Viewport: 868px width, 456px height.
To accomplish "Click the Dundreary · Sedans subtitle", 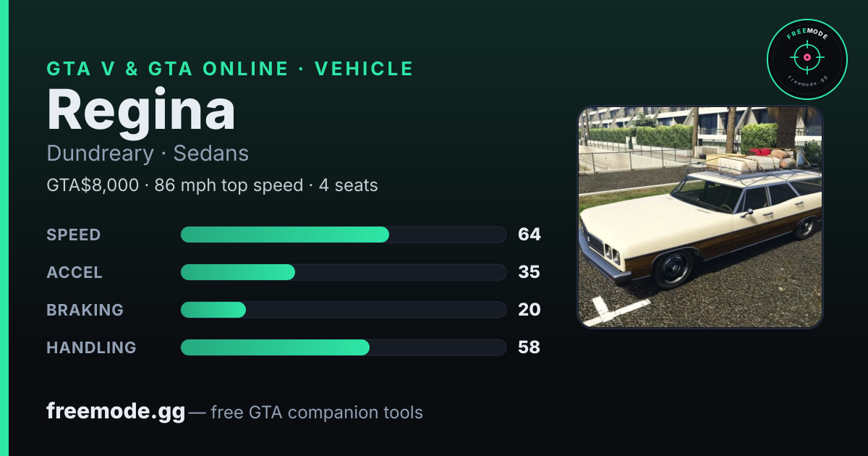I will (x=148, y=153).
